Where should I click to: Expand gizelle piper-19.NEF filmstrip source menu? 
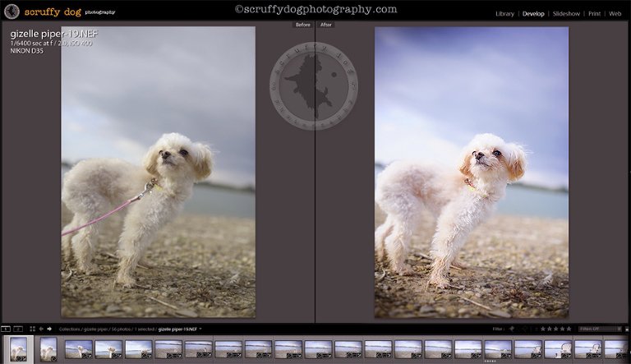(x=200, y=329)
